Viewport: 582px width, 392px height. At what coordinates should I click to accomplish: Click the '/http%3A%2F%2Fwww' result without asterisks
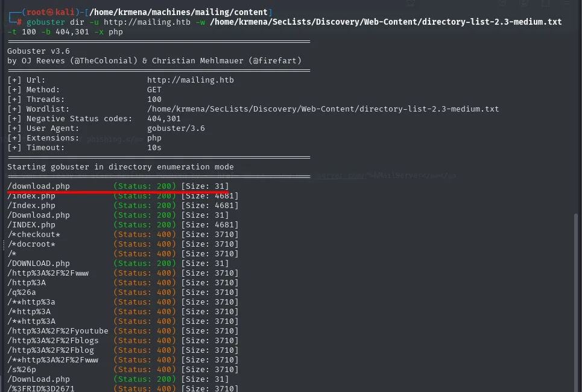(48, 273)
